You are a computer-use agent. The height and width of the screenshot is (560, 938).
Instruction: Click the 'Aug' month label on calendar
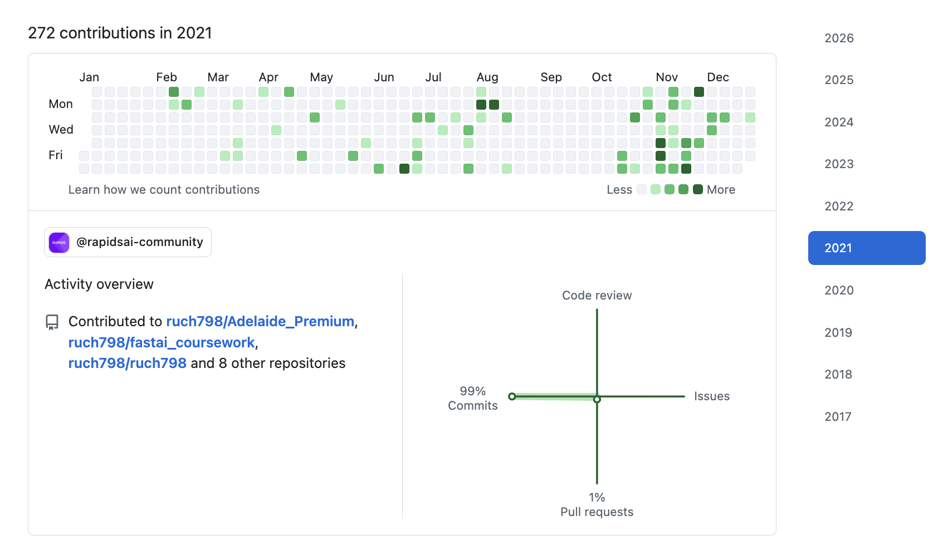click(487, 77)
